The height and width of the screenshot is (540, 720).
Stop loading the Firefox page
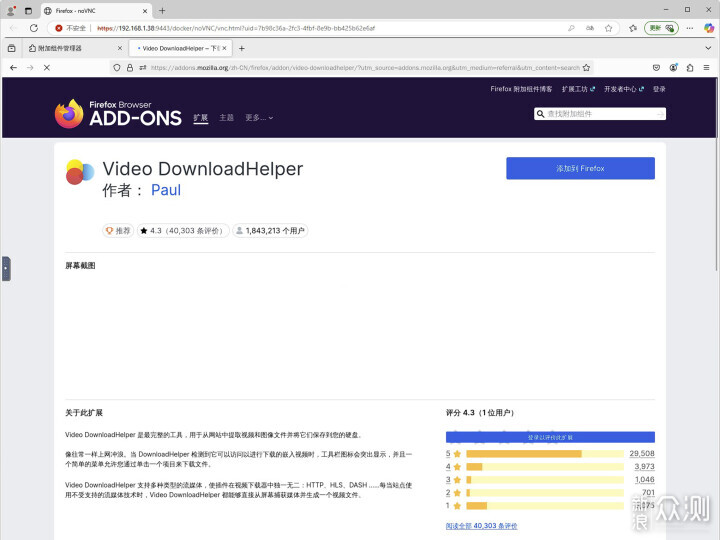click(x=47, y=68)
